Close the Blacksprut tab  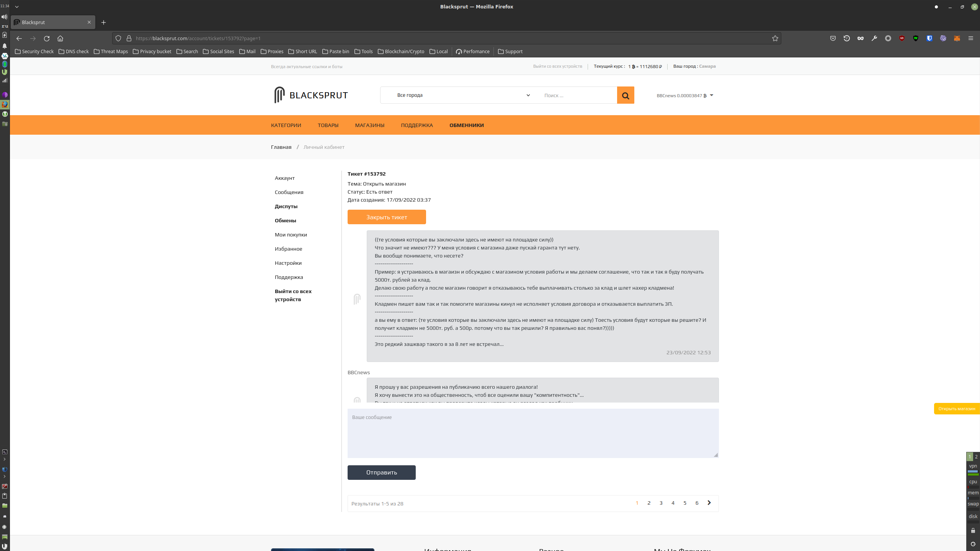[x=89, y=22]
